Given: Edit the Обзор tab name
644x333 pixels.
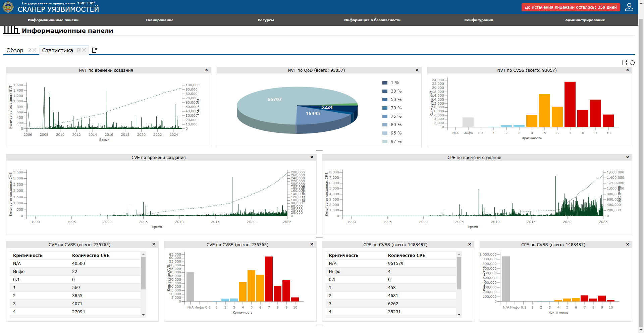Looking at the screenshot, I should tap(30, 50).
